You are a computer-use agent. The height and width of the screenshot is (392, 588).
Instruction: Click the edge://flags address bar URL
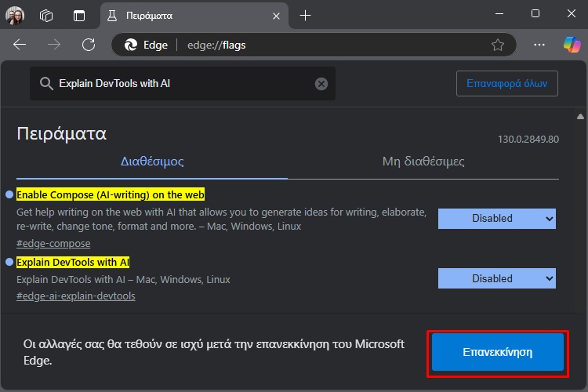tap(216, 45)
